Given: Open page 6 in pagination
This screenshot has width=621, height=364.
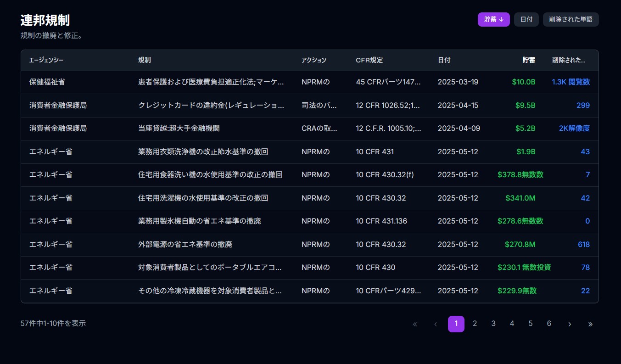Looking at the screenshot, I should [x=549, y=324].
